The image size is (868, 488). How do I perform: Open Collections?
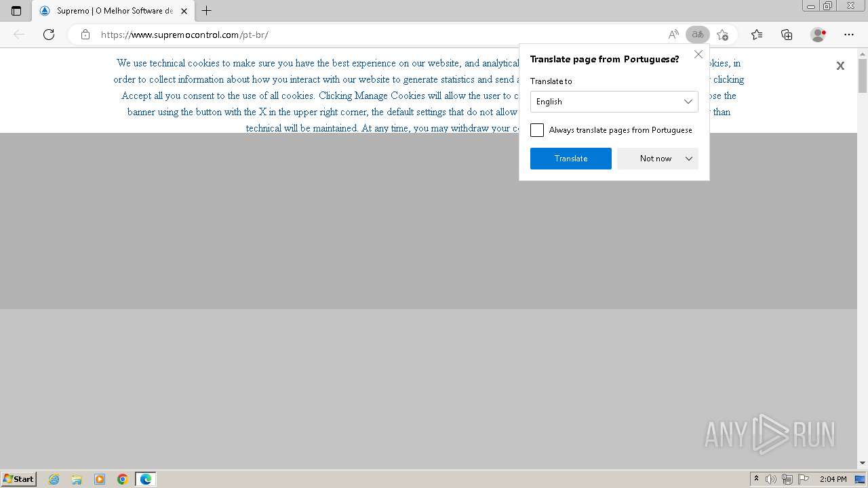(787, 35)
